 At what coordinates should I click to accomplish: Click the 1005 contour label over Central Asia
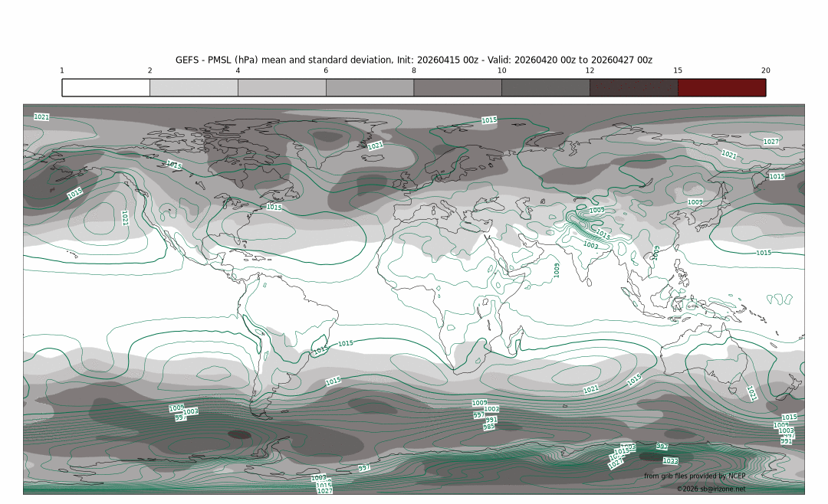click(596, 210)
